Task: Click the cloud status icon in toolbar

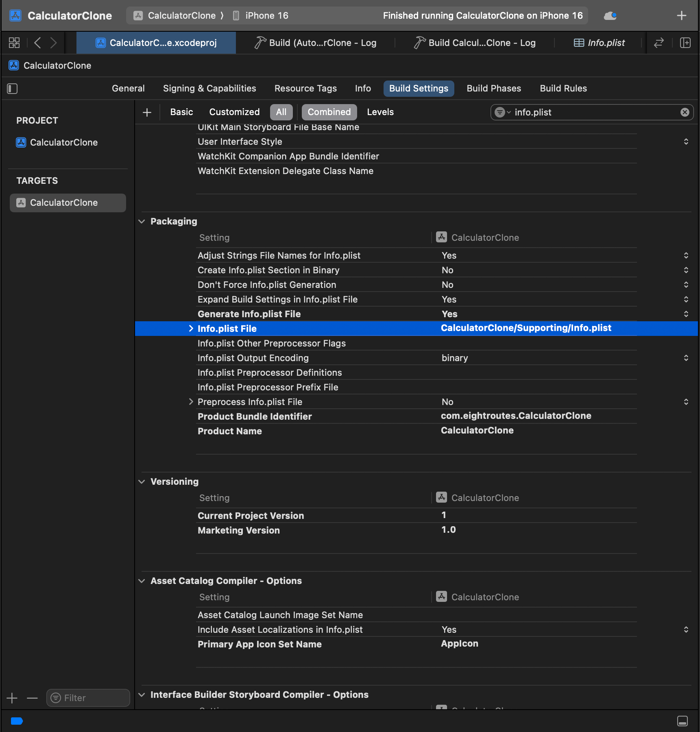Action: pyautogui.click(x=610, y=16)
